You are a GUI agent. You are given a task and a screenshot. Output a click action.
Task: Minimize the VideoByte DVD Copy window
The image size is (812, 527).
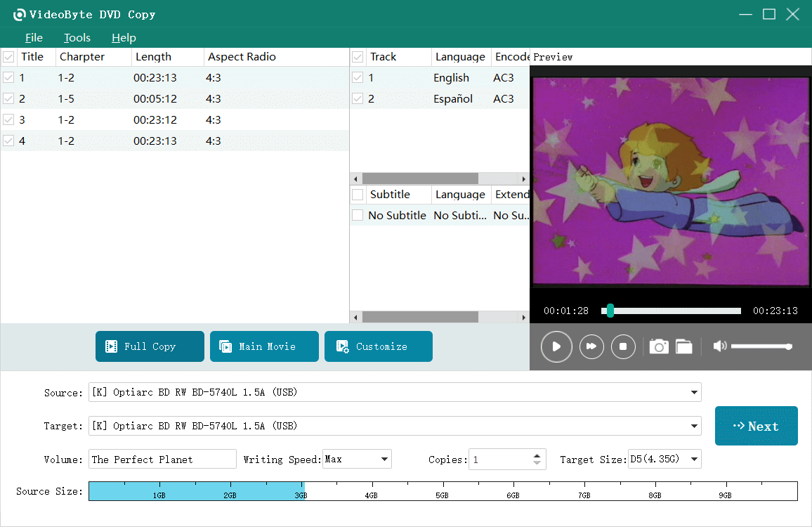click(746, 15)
